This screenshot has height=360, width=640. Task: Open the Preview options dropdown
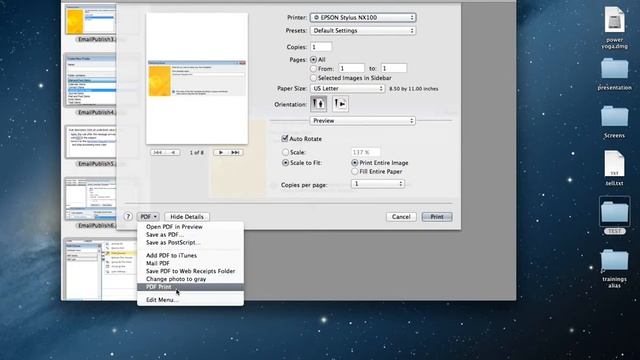(363, 121)
